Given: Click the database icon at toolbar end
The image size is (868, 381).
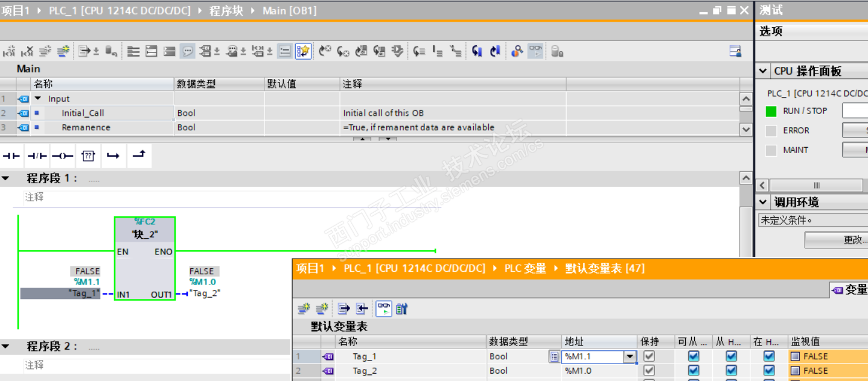Looking at the screenshot, I should click(557, 52).
